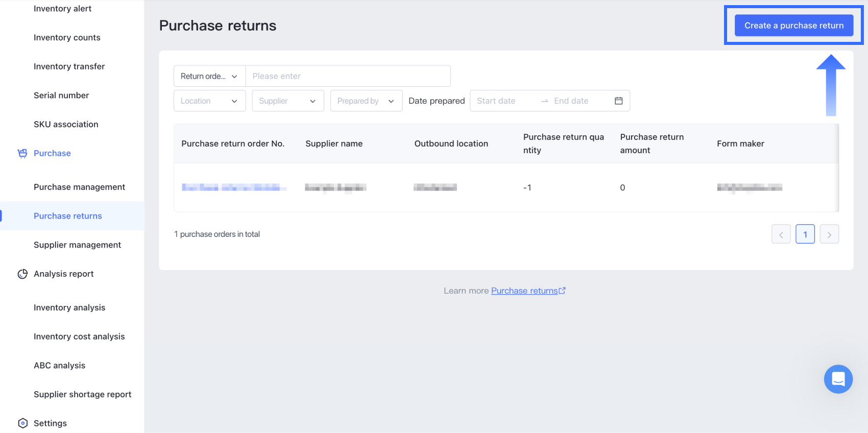Click Create a purchase return button
Viewport: 868px width, 433px height.
coord(793,26)
